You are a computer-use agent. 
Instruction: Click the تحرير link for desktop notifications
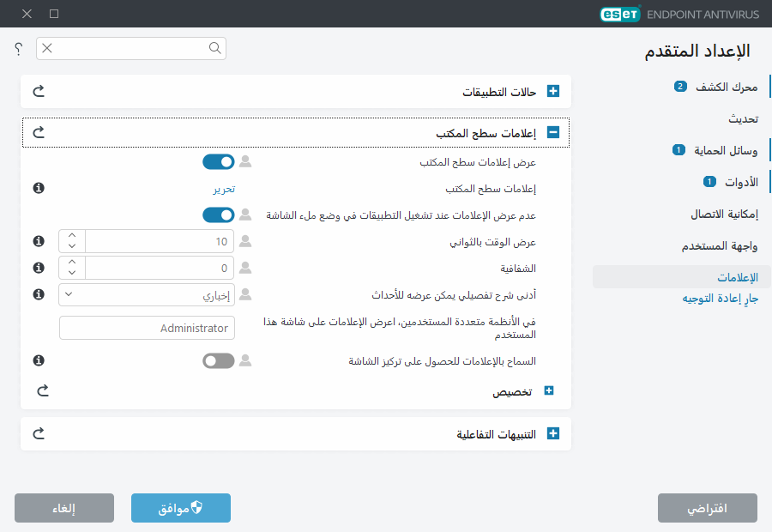pyautogui.click(x=224, y=188)
